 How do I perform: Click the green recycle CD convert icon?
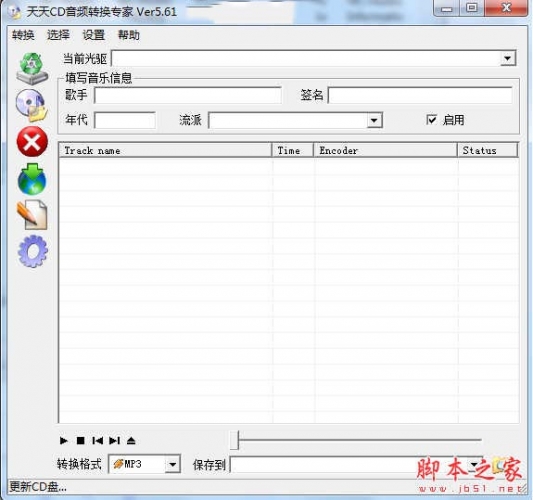[32, 69]
